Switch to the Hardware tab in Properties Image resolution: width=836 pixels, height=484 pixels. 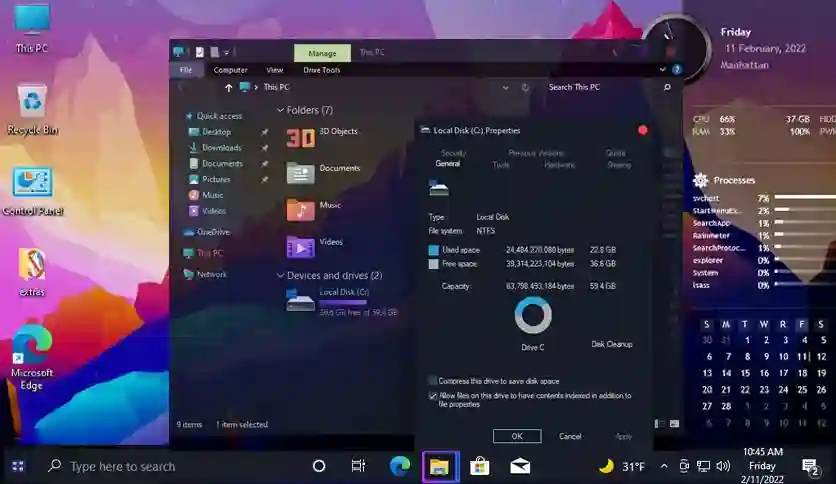pos(559,165)
